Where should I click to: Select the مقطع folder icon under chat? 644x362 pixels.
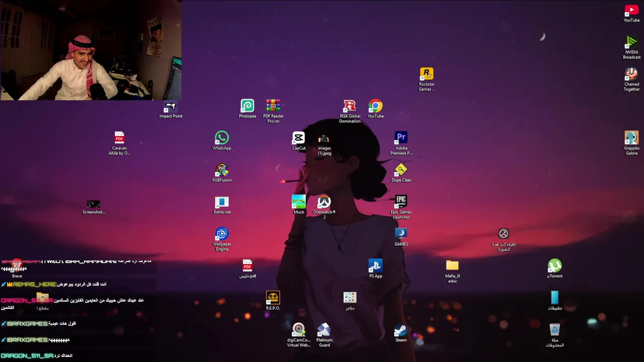click(x=43, y=301)
